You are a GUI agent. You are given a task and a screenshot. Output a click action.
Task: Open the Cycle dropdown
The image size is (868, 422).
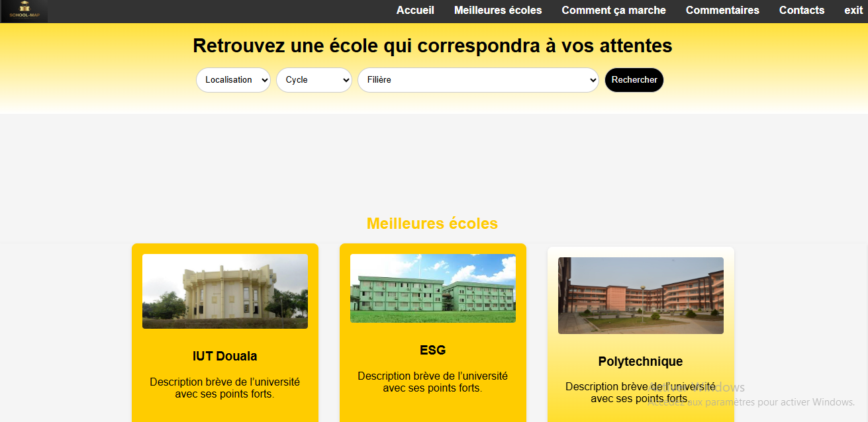tap(314, 80)
